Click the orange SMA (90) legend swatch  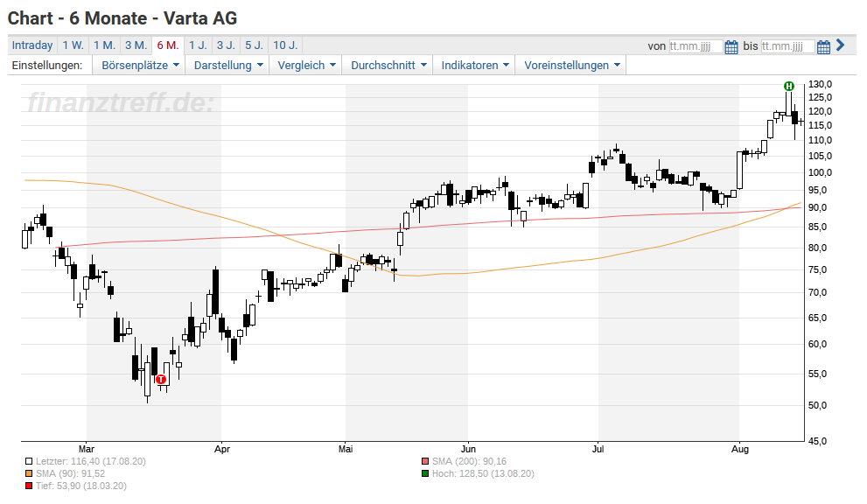click(x=29, y=473)
